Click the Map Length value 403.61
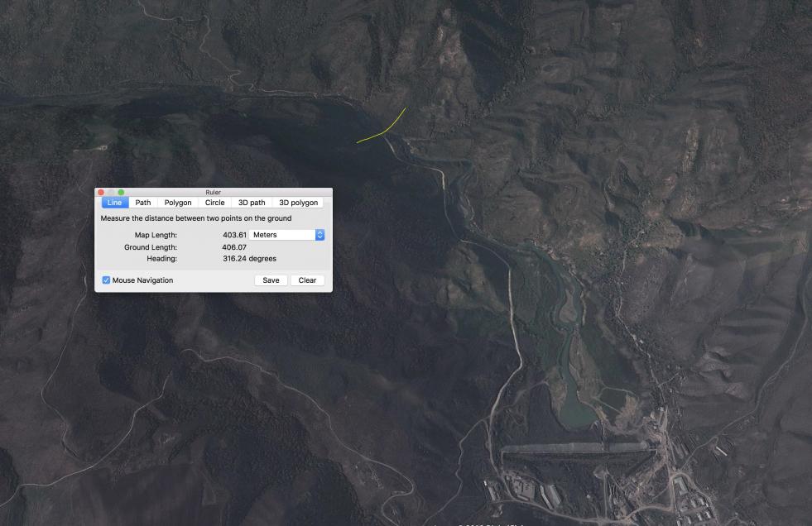The height and width of the screenshot is (526, 812). coord(234,235)
